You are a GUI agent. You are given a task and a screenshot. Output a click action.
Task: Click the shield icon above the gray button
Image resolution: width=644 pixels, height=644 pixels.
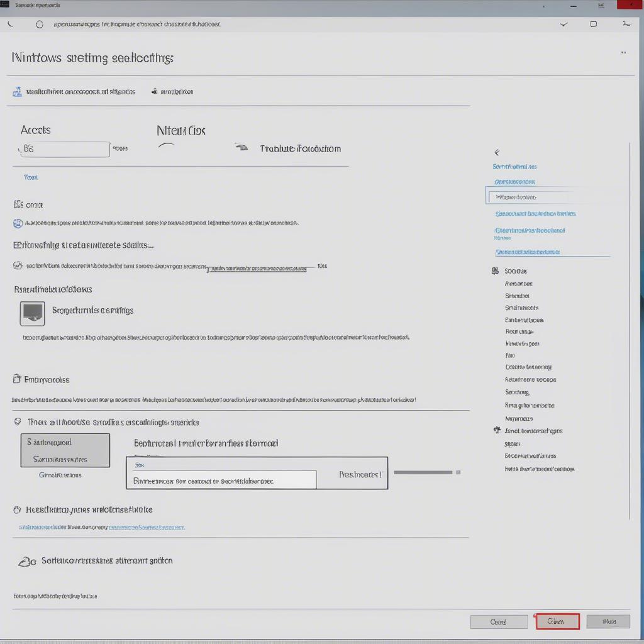pos(18,422)
